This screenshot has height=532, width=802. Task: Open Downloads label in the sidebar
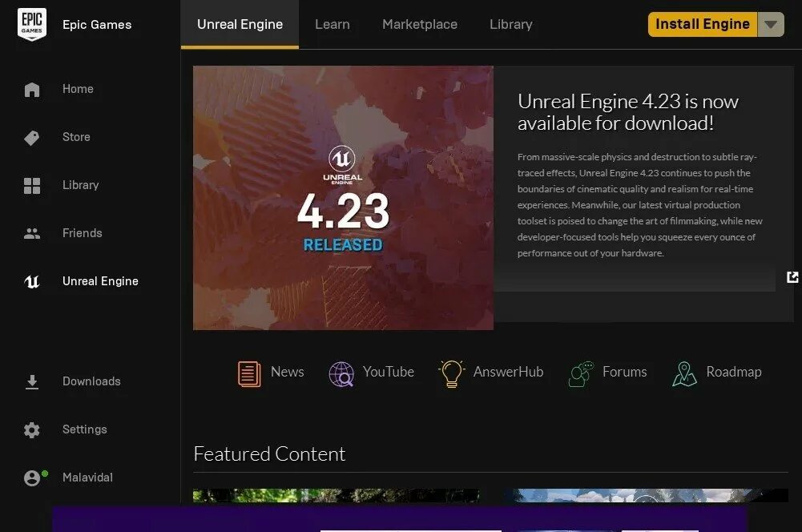91,381
